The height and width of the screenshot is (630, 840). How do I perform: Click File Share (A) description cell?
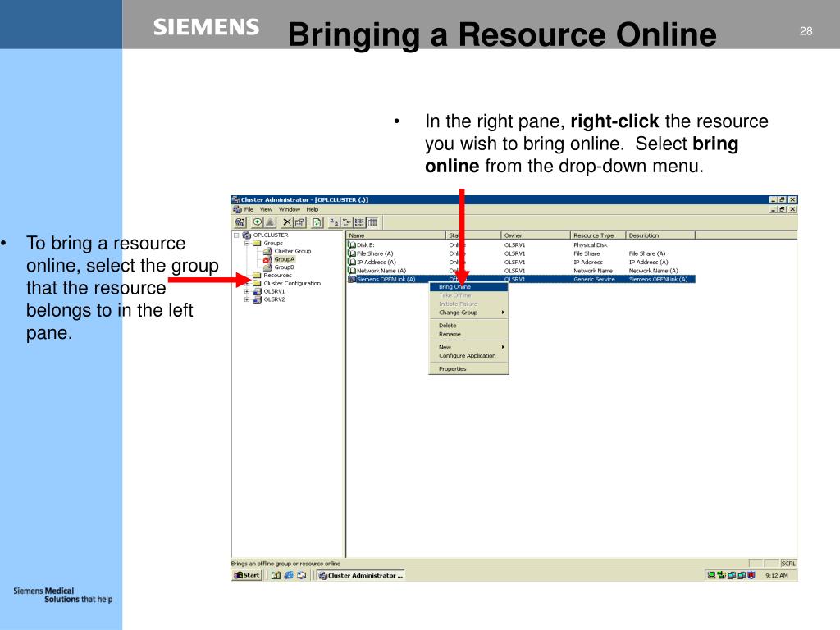pyautogui.click(x=647, y=254)
